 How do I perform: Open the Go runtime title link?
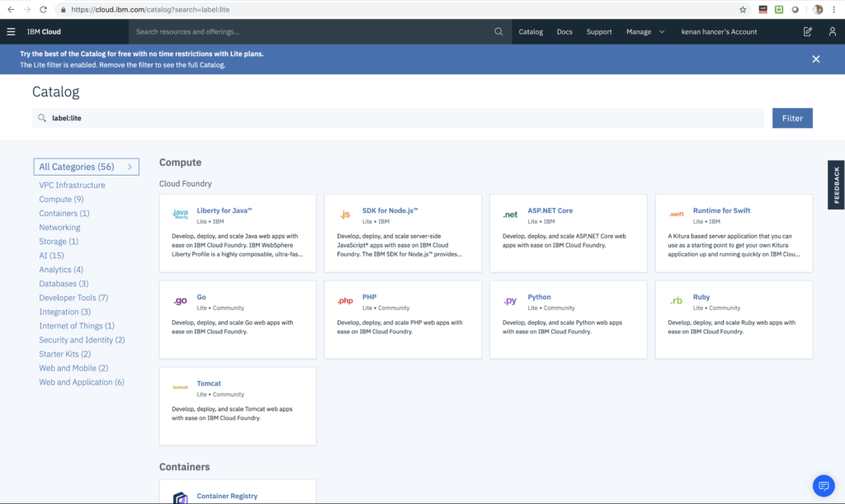point(201,297)
